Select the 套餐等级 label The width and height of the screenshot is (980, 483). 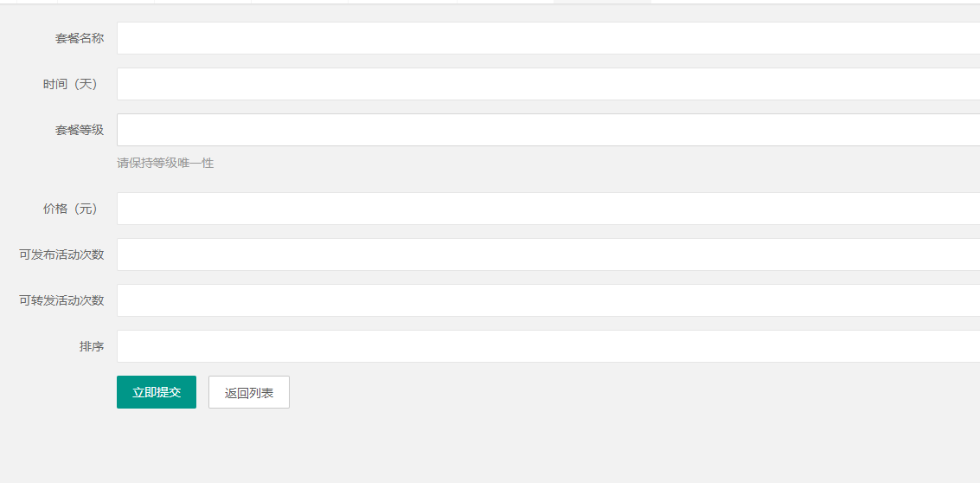(80, 130)
